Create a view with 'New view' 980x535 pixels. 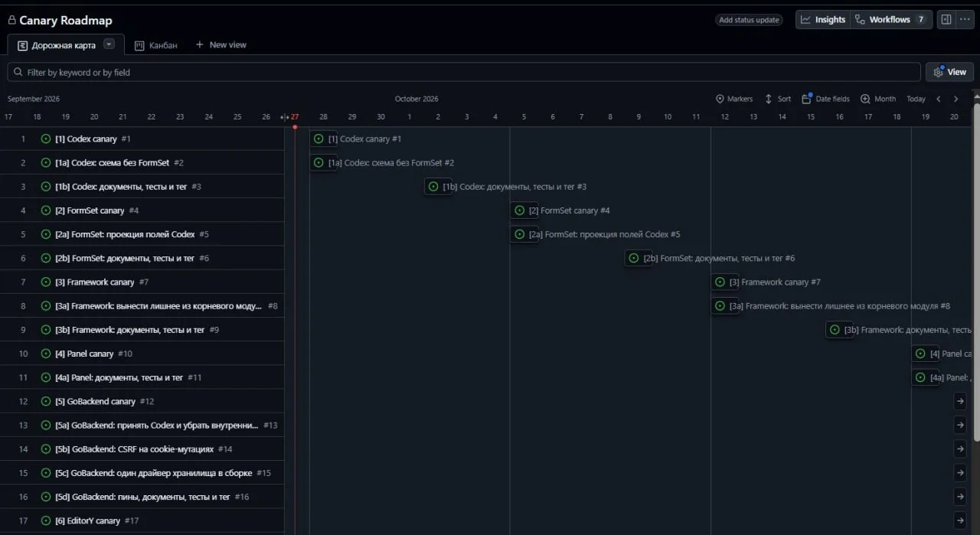[x=220, y=45]
